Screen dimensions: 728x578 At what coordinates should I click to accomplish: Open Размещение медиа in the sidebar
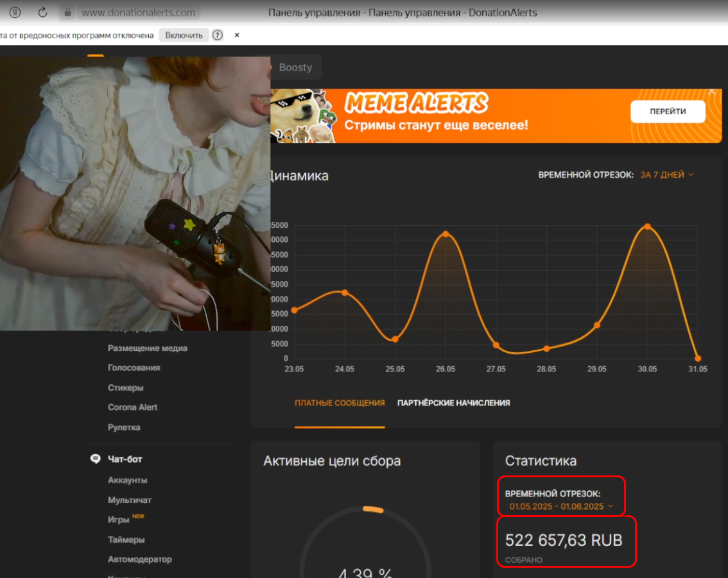pyautogui.click(x=148, y=348)
